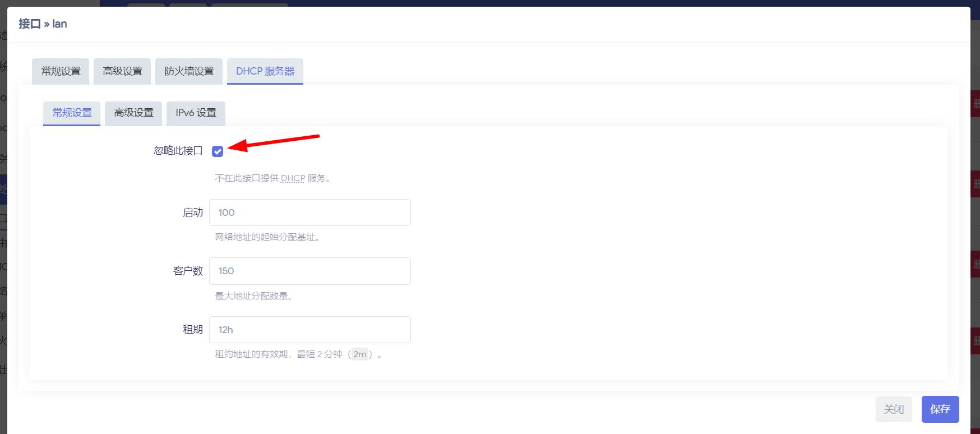Click the 忽略此接口 label
Screen dimensions: 980x434
(178, 151)
